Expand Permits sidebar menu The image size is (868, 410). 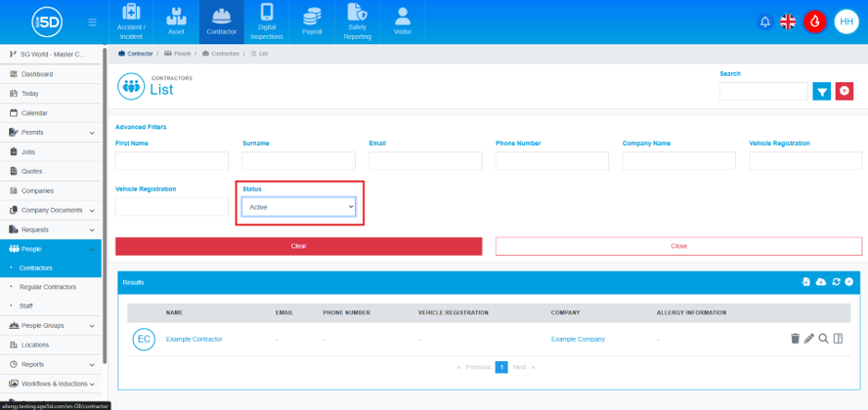(x=51, y=132)
